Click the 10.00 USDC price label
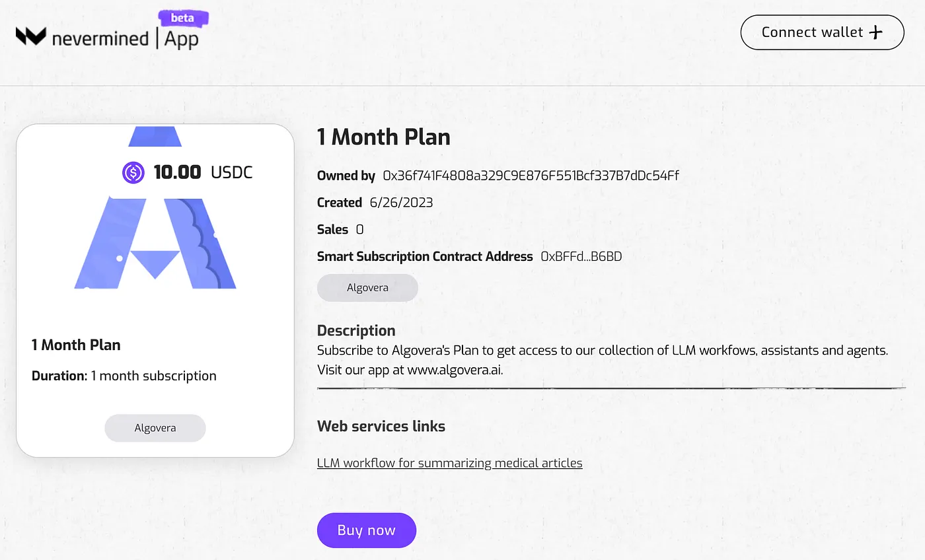This screenshot has height=560, width=925. 203,173
